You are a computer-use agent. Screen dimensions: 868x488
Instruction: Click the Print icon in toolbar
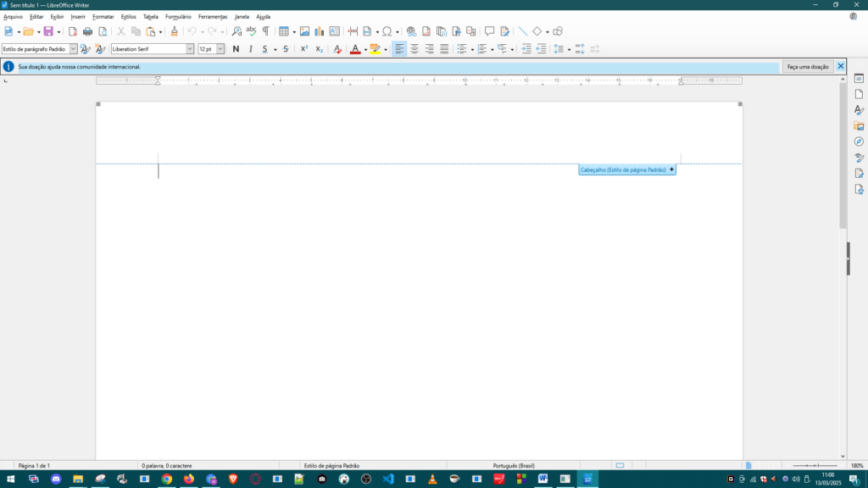click(x=87, y=31)
